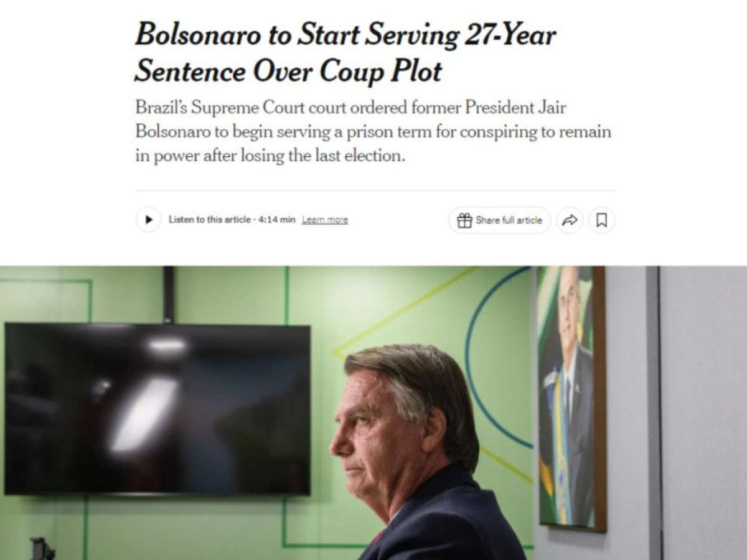The image size is (747, 560).
Task: Open the Learn more link
Action: point(324,220)
